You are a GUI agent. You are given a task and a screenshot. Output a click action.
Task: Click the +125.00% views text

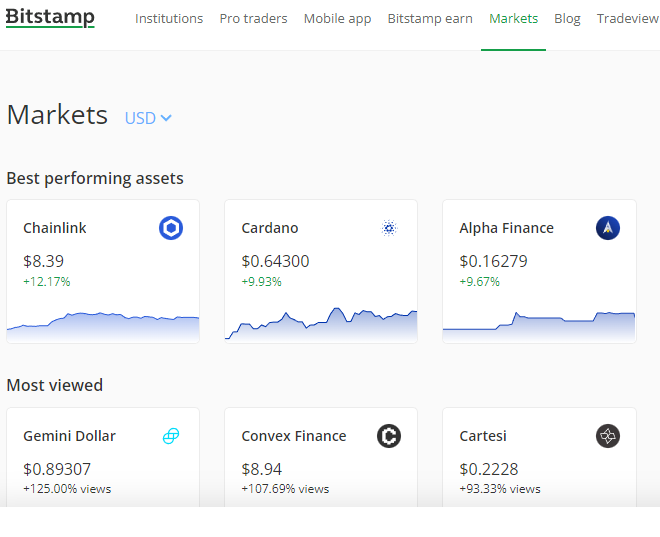pos(67,489)
